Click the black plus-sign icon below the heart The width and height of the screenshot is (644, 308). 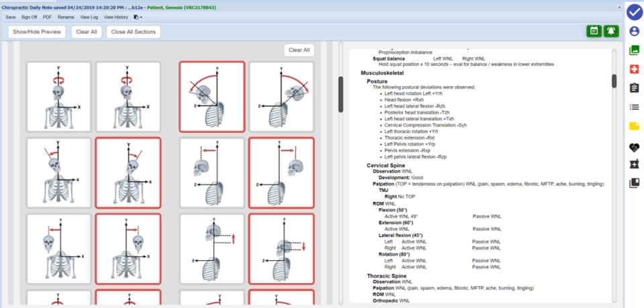click(x=634, y=164)
